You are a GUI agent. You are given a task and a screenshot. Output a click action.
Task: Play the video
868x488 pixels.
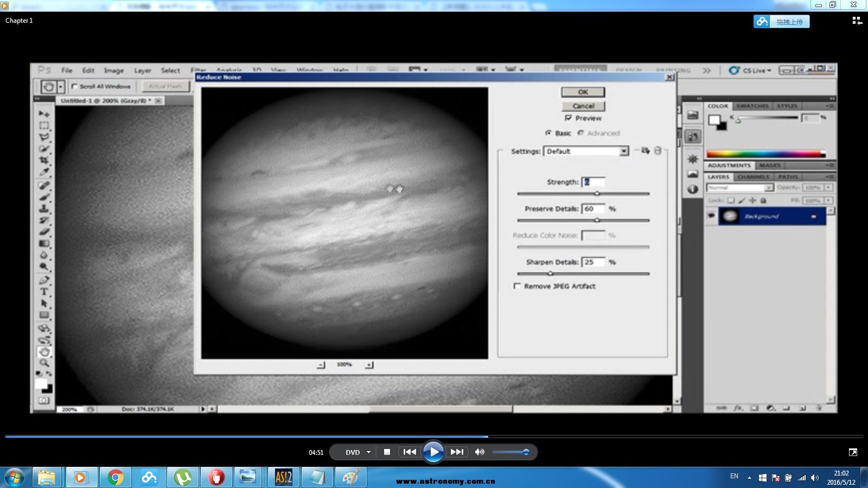coord(433,452)
